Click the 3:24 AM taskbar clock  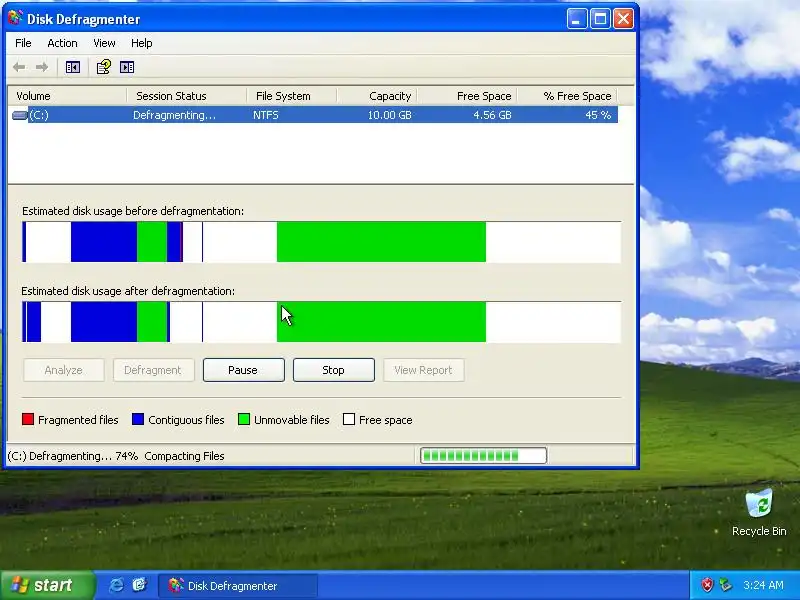tap(763, 585)
